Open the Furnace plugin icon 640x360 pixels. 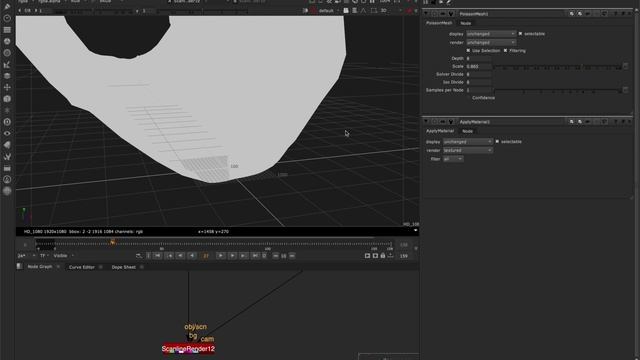[7, 179]
